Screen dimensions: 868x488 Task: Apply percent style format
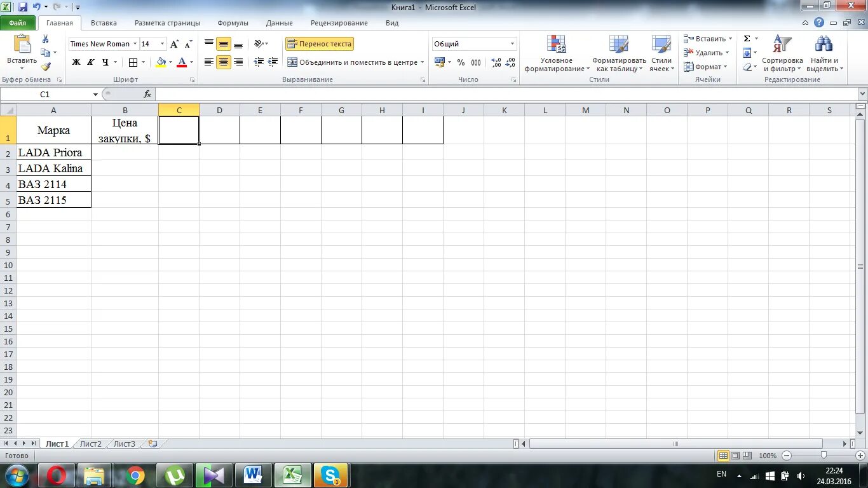coord(461,62)
